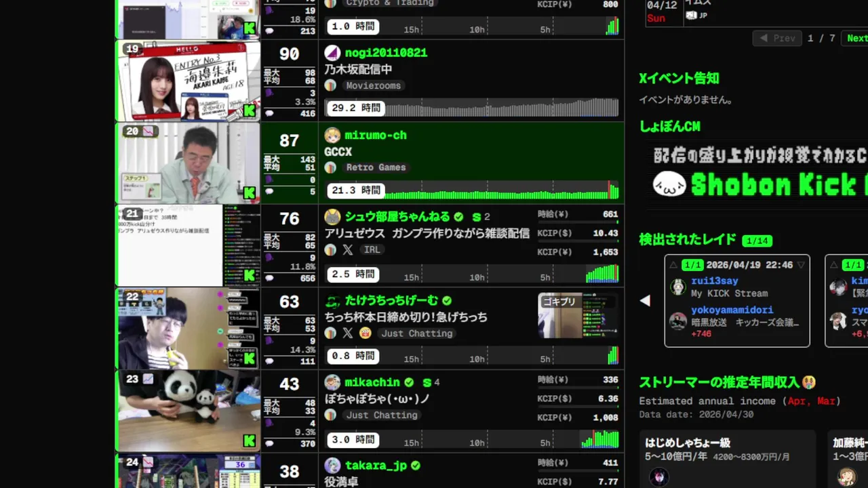Click downtrend chart icon on rank 20

coord(148,131)
